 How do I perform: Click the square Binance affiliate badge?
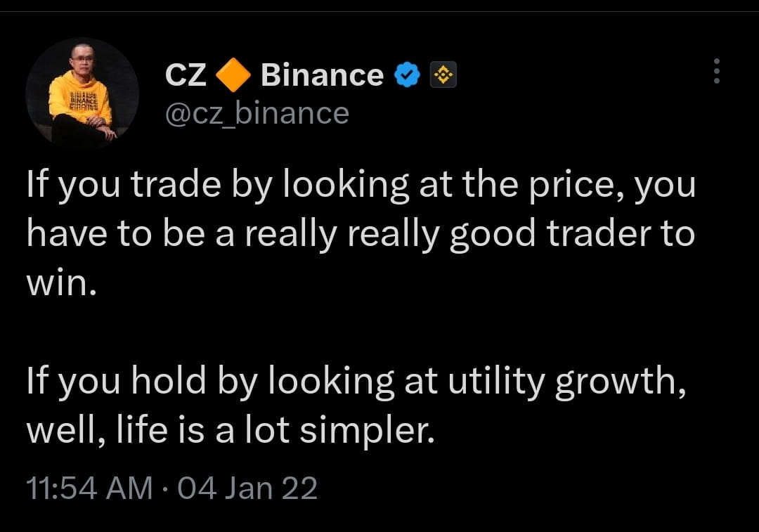[443, 74]
